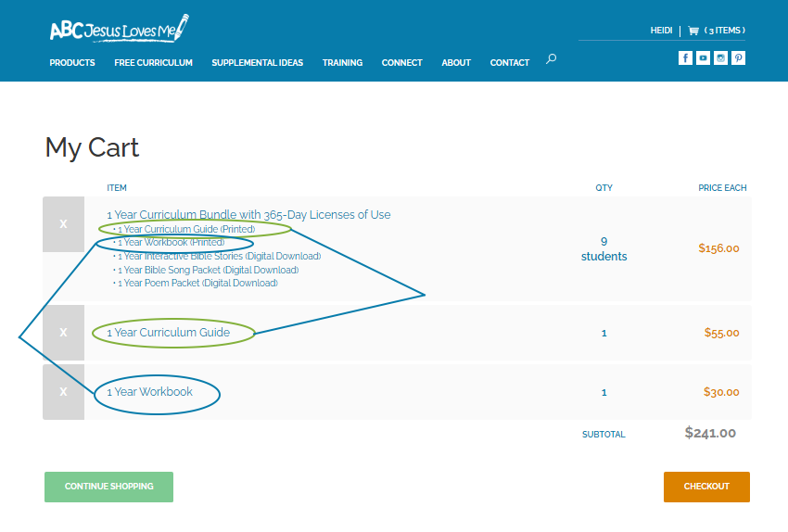Open the HEIDI account link
788x532 pixels.
pyautogui.click(x=661, y=31)
